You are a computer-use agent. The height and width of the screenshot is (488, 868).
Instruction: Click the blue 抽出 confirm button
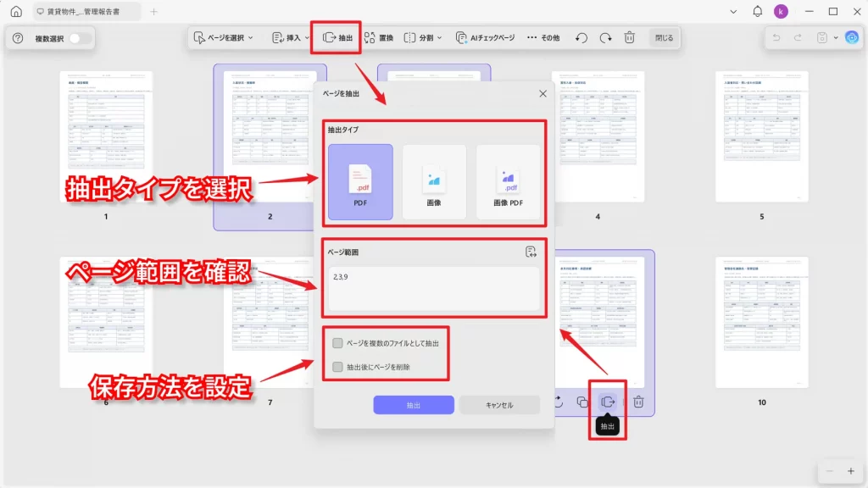pos(414,405)
